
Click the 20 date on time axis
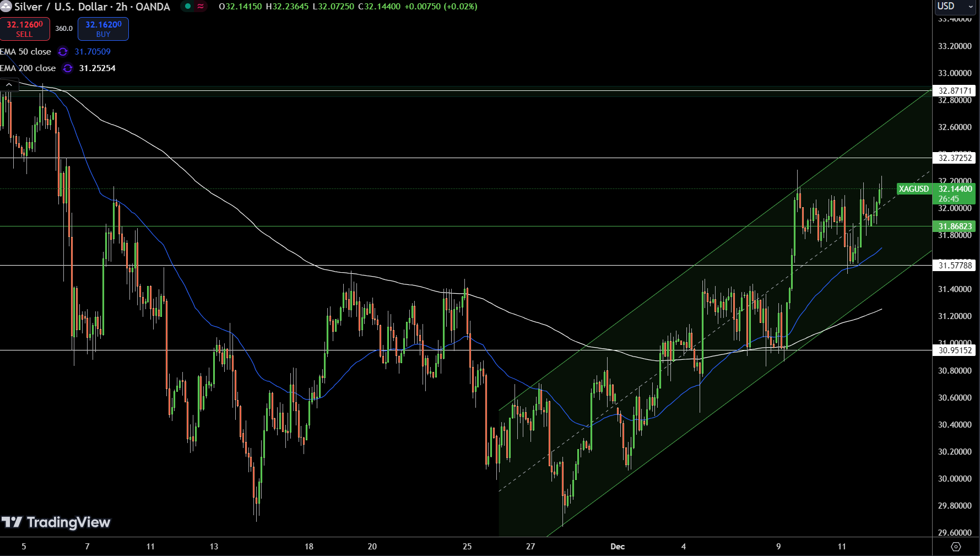372,547
